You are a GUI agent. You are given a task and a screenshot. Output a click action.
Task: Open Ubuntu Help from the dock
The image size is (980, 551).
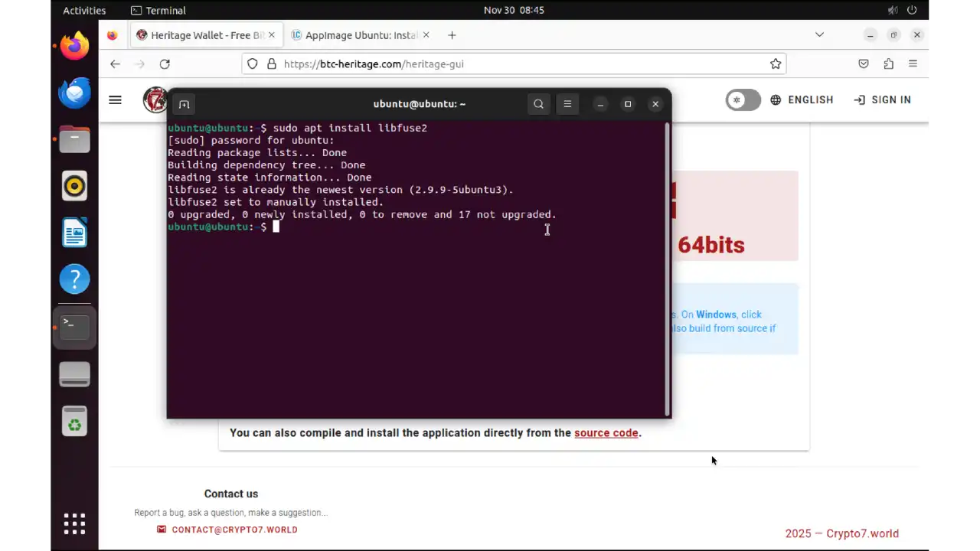74,279
